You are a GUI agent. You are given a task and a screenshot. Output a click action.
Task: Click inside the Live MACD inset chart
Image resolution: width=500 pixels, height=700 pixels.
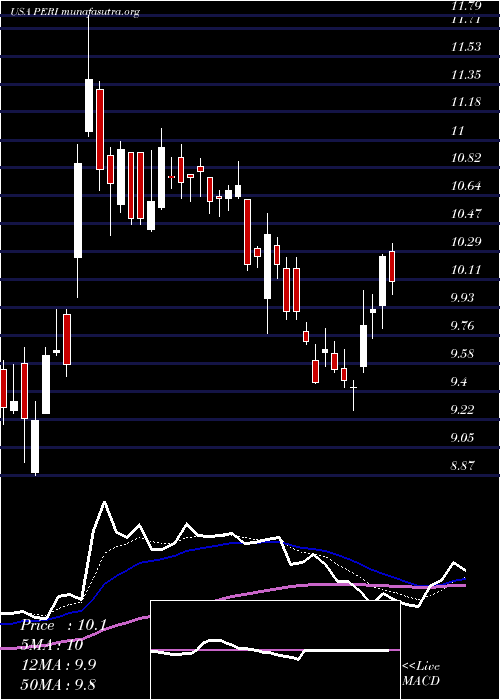pos(275,650)
